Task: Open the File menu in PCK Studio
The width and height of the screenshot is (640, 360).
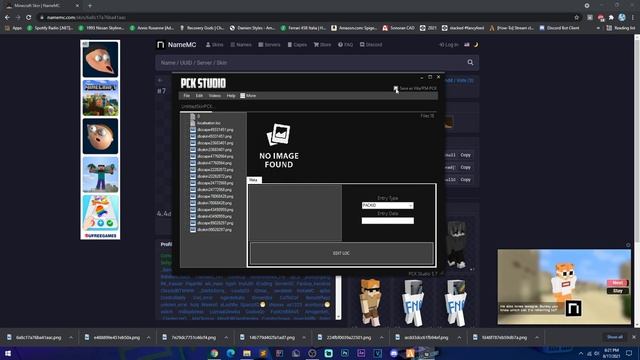Action: coord(187,96)
